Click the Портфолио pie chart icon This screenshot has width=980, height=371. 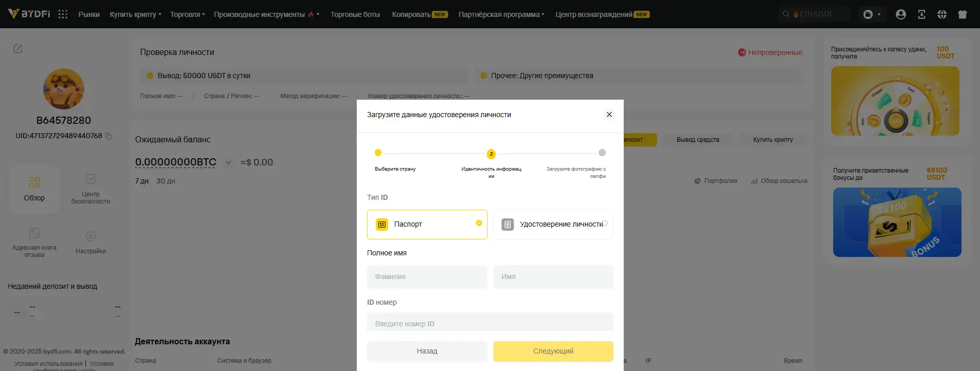tap(697, 181)
